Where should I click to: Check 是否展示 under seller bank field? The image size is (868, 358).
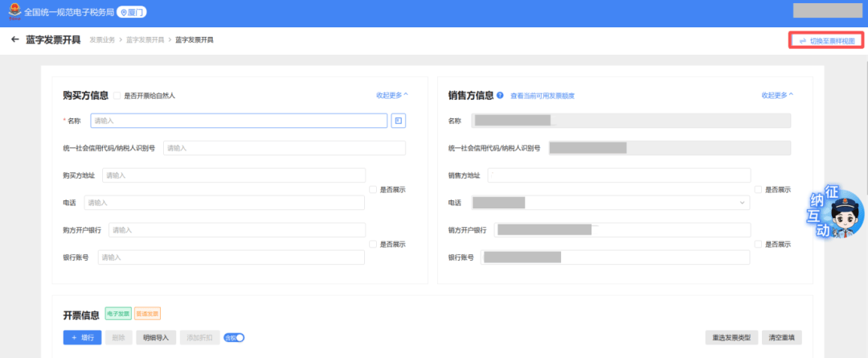click(x=759, y=244)
